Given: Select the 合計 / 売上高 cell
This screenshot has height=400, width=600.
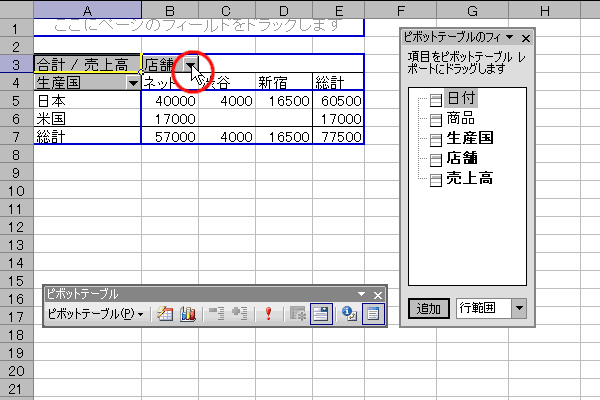Looking at the screenshot, I should click(x=87, y=64).
